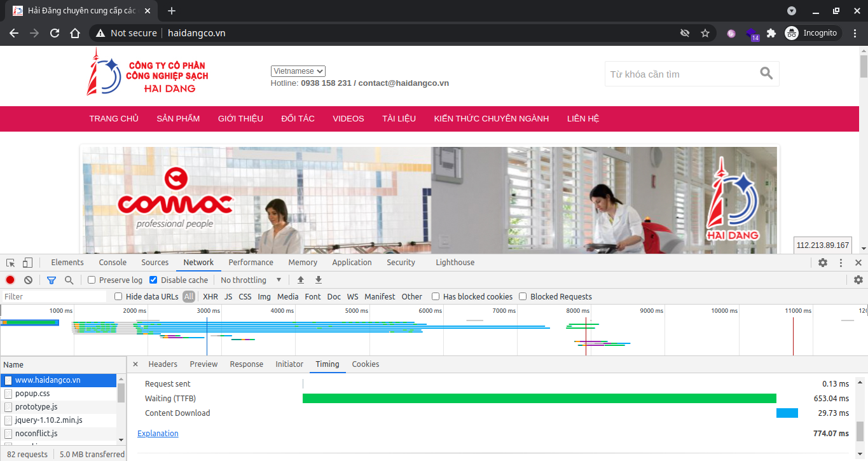Close the DevTools panel
The height and width of the screenshot is (461, 868).
(858, 263)
